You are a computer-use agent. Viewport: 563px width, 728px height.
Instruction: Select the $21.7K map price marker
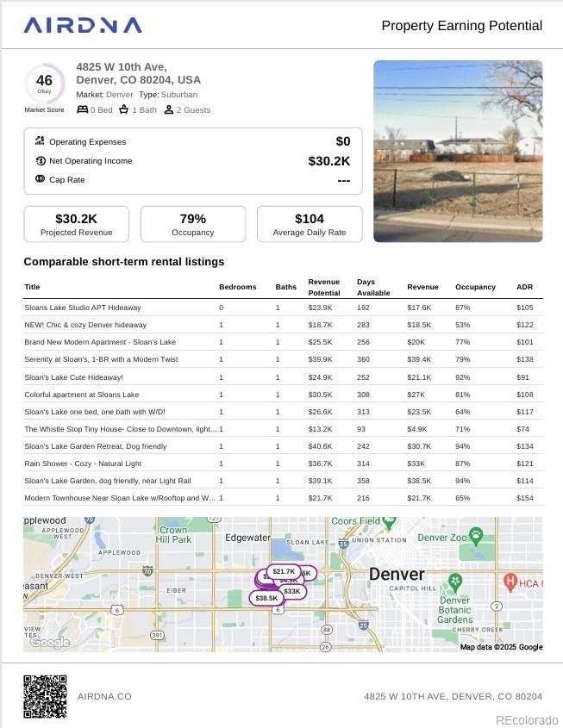pyautogui.click(x=283, y=571)
